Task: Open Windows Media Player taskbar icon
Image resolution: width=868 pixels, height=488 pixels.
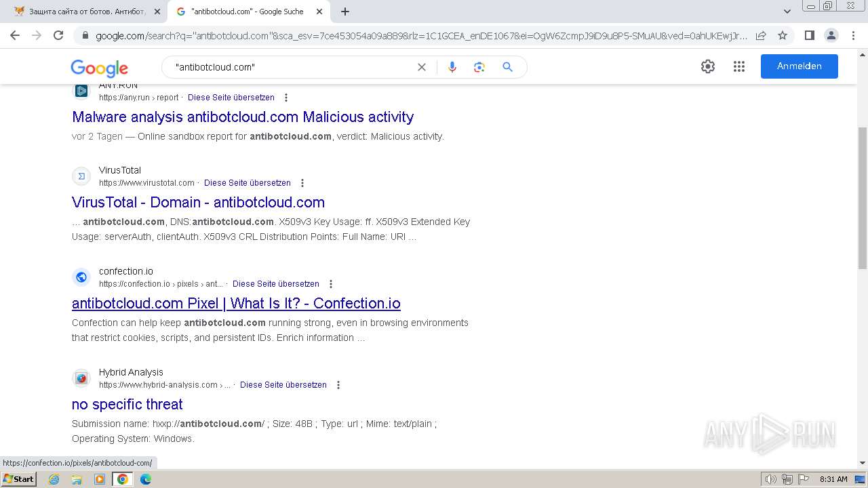Action: pos(100,479)
